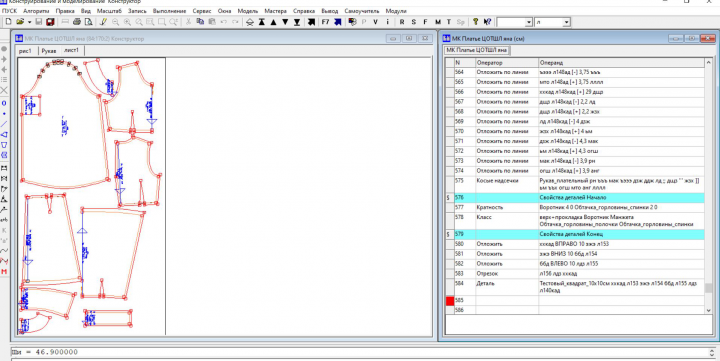Jump to end with the barred down-triangle icon
Screen dimensions: 720x361
point(297,22)
